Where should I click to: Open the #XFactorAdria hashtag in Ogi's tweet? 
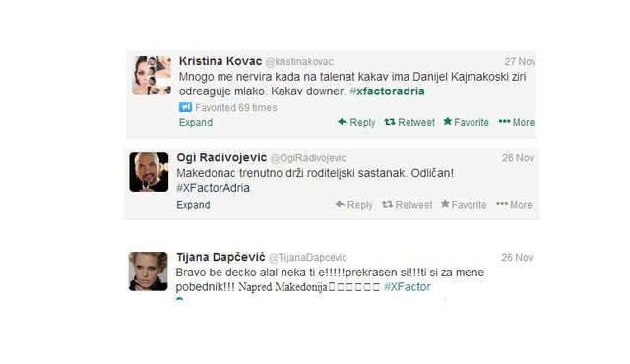[213, 188]
